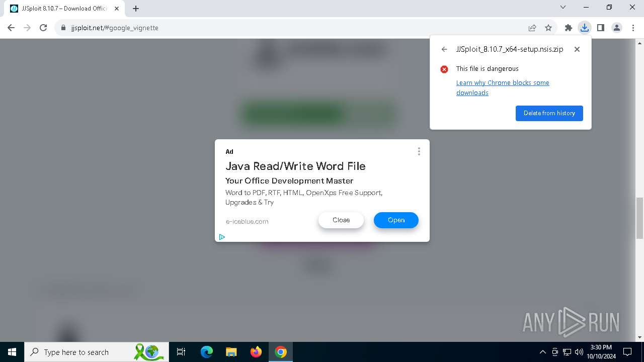This screenshot has height=362, width=644.
Task: Launch Firefox from taskbar
Action: [x=256, y=352]
